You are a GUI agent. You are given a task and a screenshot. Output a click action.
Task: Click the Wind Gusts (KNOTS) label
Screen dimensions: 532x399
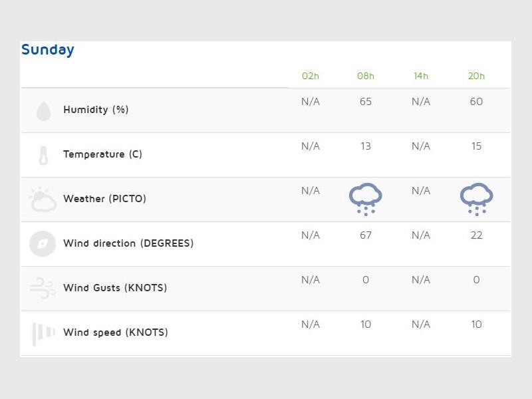pos(115,288)
